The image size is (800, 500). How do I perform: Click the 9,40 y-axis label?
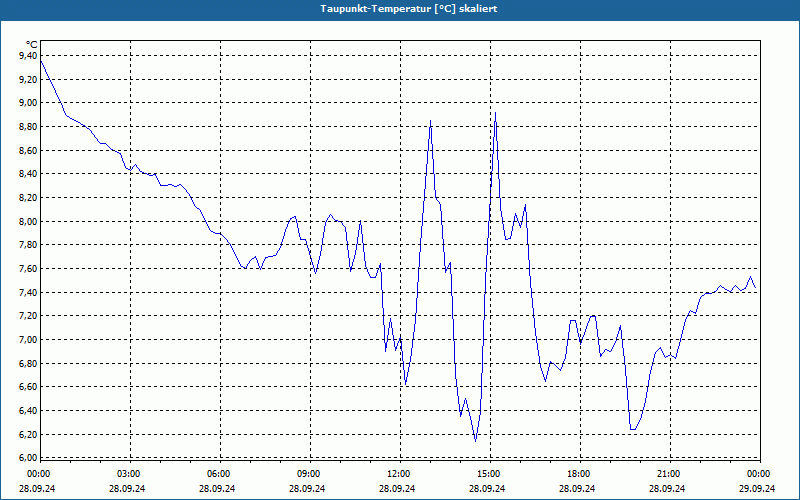click(29, 56)
